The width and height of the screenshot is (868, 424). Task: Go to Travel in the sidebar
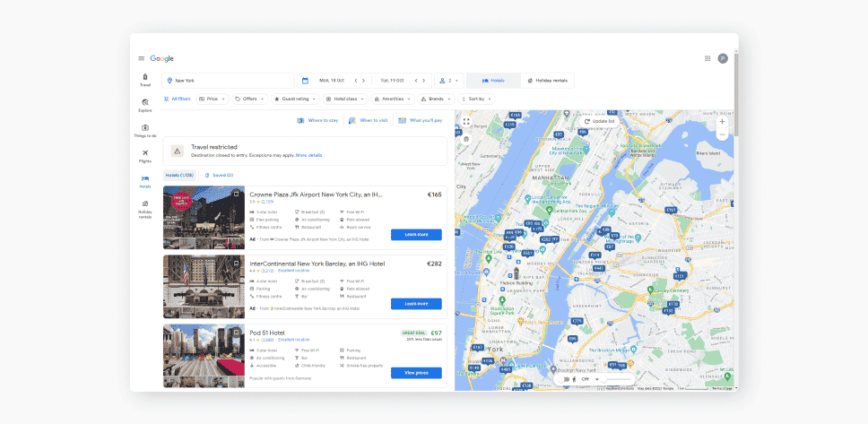(x=145, y=81)
